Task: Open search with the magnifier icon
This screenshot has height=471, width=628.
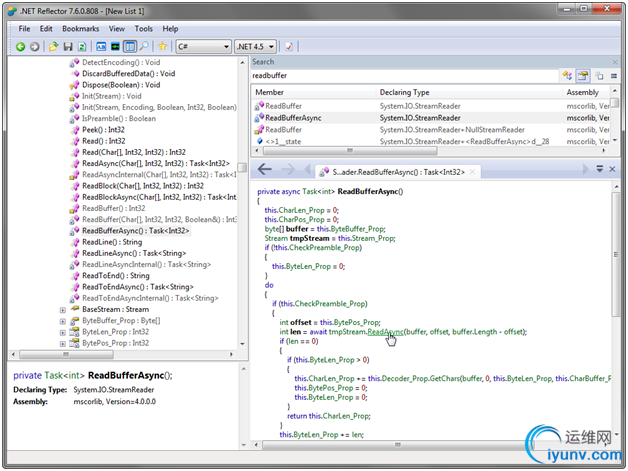Action: click(144, 47)
